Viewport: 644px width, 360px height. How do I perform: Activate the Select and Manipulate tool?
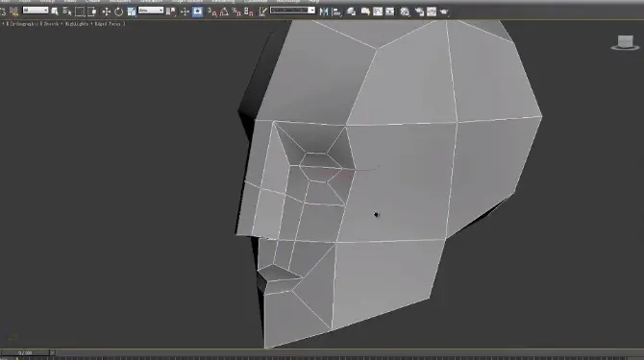pos(185,12)
